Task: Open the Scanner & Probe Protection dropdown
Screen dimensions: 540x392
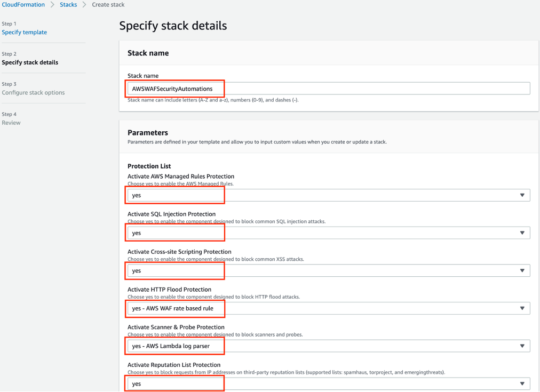Action: pos(329,346)
